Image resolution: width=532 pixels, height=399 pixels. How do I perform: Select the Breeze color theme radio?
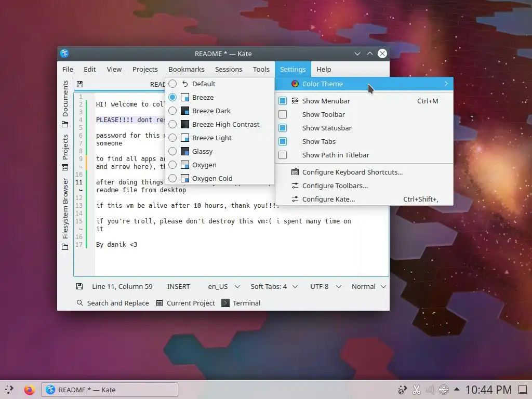172,97
